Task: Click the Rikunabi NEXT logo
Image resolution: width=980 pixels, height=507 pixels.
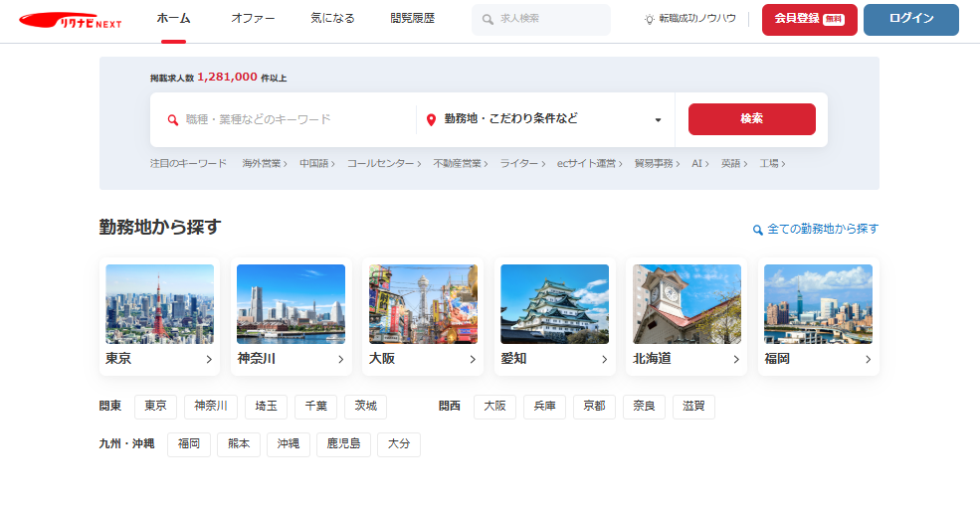Action: 70,20
